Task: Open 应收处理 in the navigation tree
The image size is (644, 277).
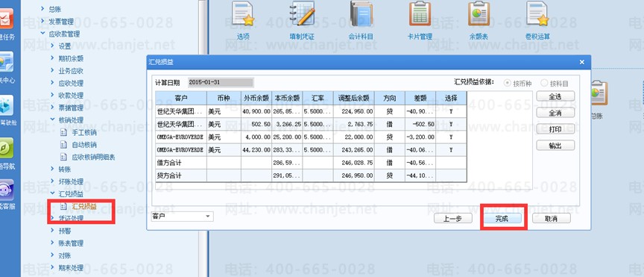Action: [71, 83]
